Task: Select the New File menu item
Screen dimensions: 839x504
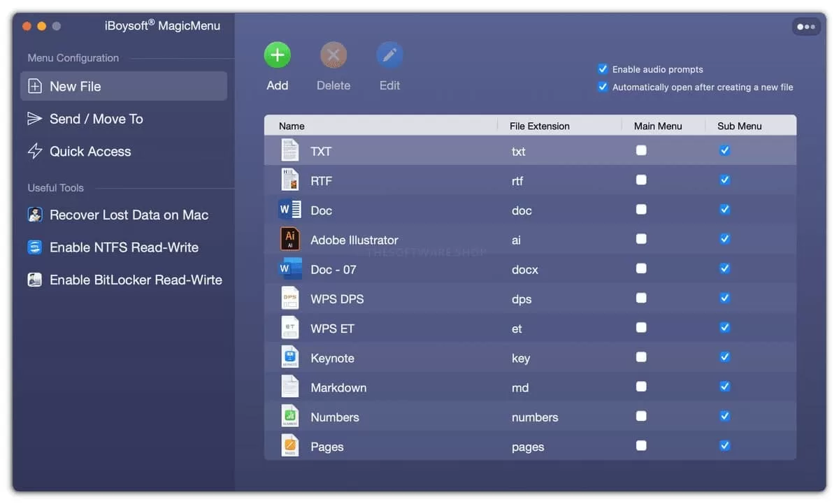Action: tap(124, 86)
